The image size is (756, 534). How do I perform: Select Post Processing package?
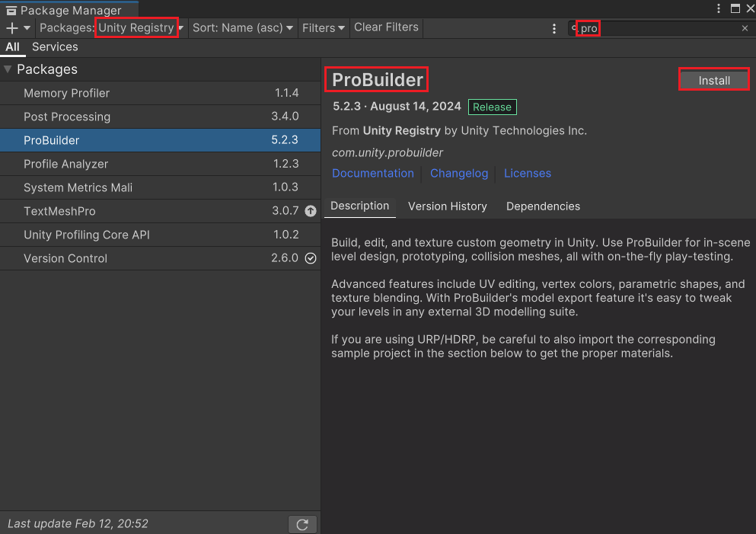160,117
